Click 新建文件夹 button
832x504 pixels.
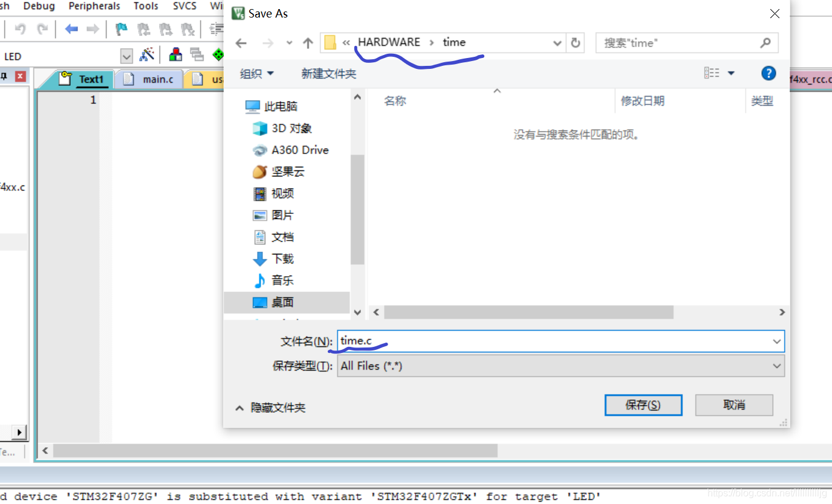coord(329,74)
